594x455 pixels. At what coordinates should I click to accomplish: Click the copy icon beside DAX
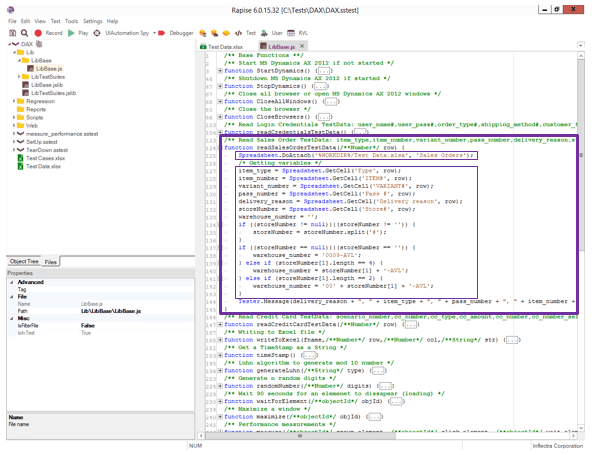[39, 44]
